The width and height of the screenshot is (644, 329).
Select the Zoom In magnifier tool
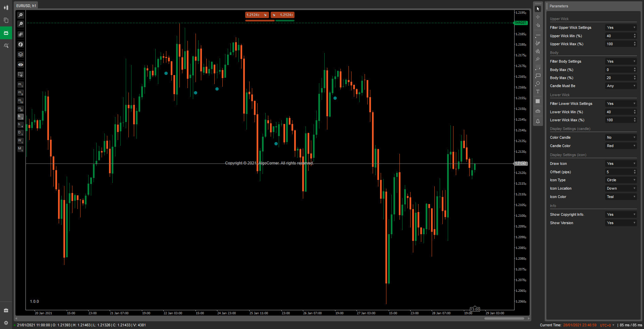20,15
